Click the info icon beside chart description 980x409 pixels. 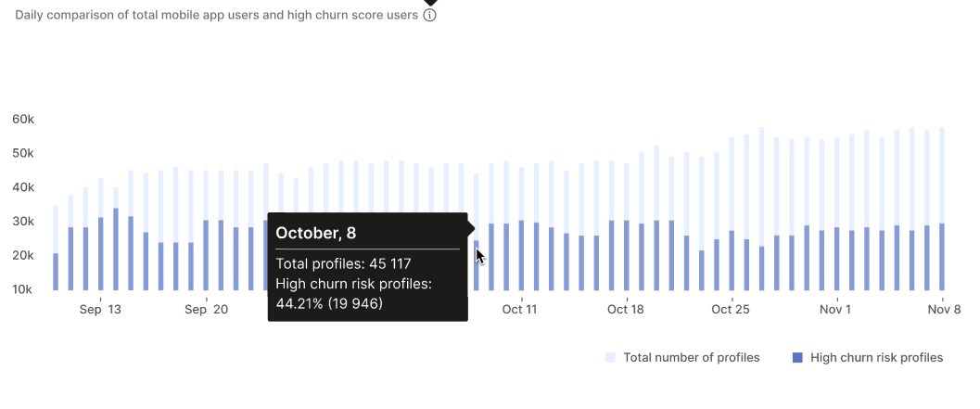[x=429, y=16]
